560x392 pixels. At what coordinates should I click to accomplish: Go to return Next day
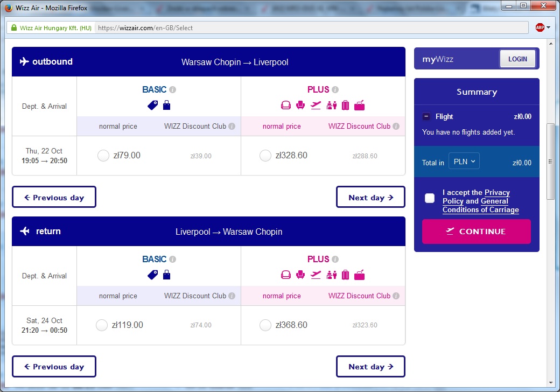[x=370, y=366]
